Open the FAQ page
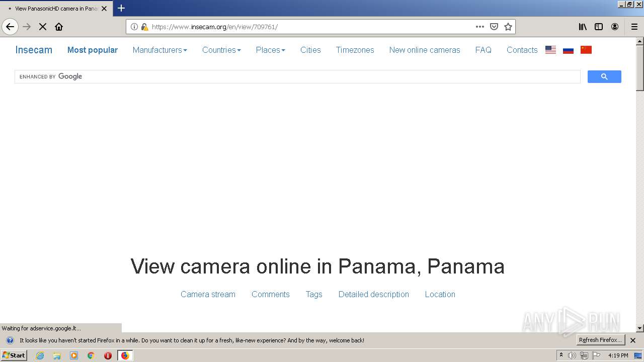This screenshot has width=644, height=362. tap(484, 50)
